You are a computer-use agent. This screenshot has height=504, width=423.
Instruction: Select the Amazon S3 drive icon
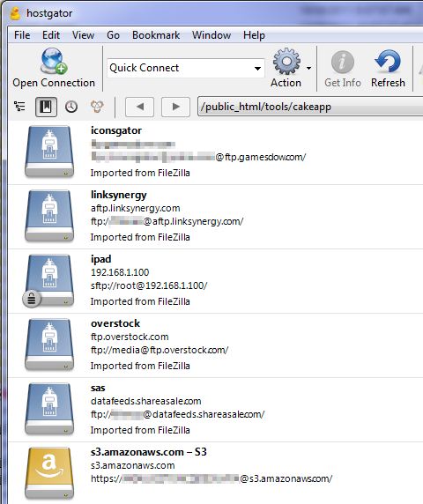pyautogui.click(x=49, y=473)
